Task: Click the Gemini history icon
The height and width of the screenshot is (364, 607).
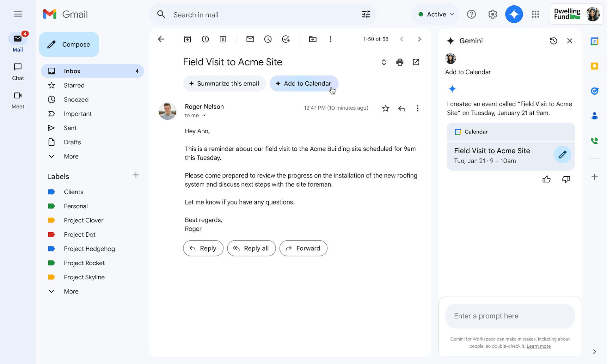Action: click(553, 40)
